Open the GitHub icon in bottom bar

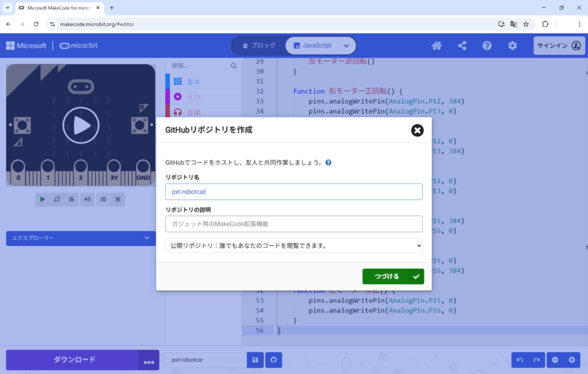coord(274,360)
